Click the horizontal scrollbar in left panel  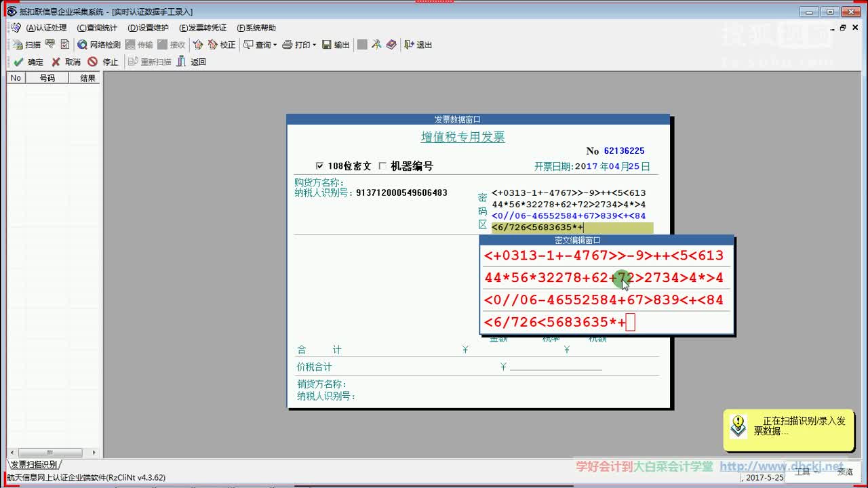[51, 452]
